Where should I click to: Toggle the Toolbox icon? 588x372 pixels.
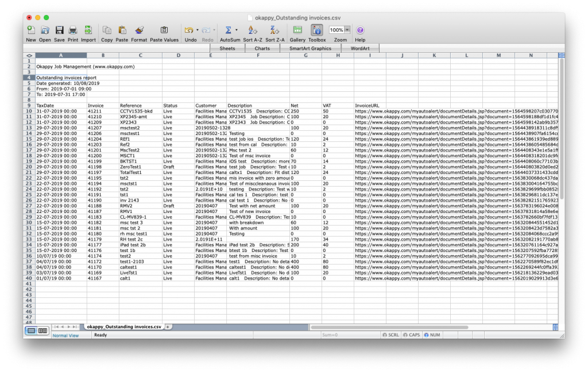click(x=317, y=30)
